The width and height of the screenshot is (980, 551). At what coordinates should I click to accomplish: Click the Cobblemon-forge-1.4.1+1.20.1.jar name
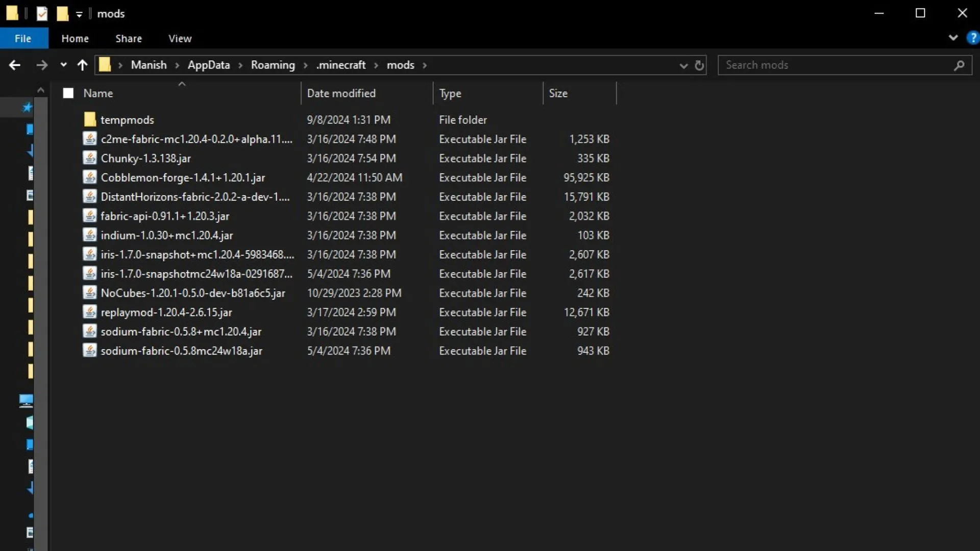(x=183, y=178)
